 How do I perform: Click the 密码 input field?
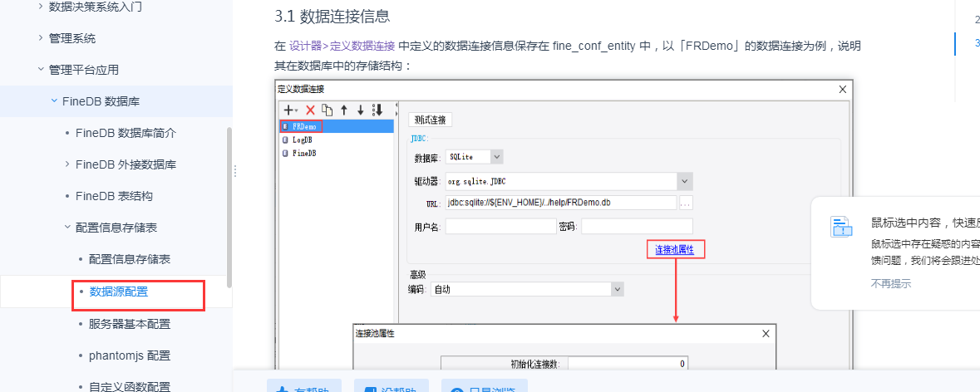pos(637,226)
